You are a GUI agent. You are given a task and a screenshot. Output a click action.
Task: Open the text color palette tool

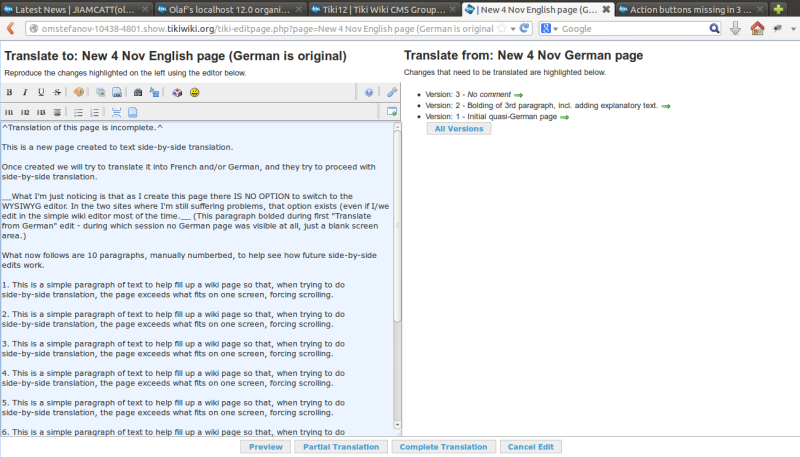click(x=79, y=92)
